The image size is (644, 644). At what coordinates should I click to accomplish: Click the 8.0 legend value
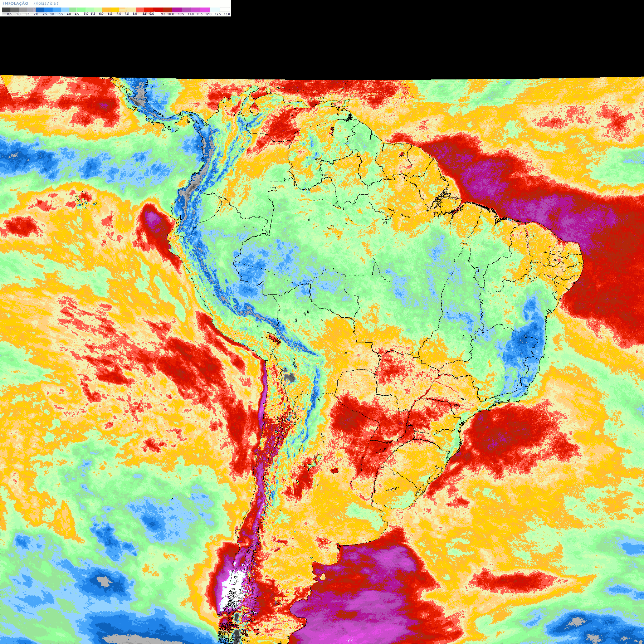(135, 14)
